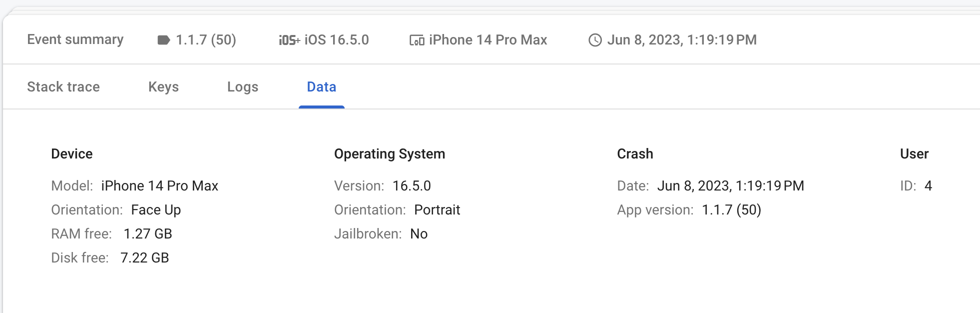
Task: Select the Operating System section header
Action: (390, 154)
